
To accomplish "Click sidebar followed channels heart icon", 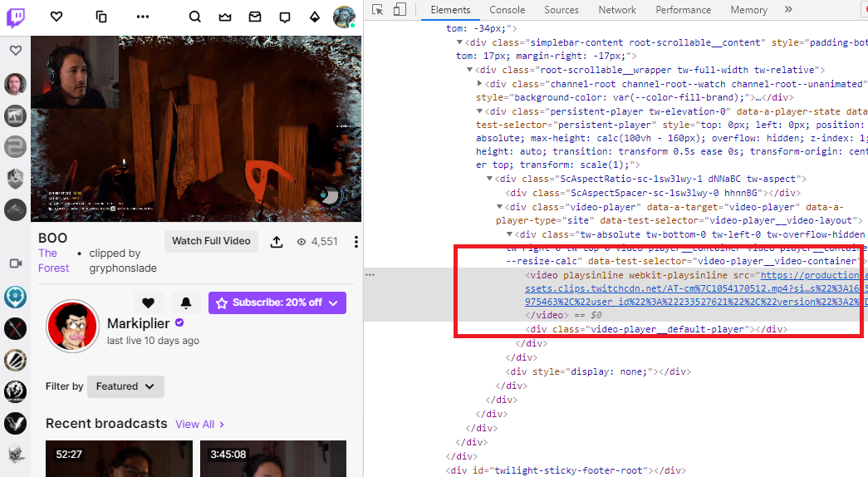I will [x=16, y=51].
